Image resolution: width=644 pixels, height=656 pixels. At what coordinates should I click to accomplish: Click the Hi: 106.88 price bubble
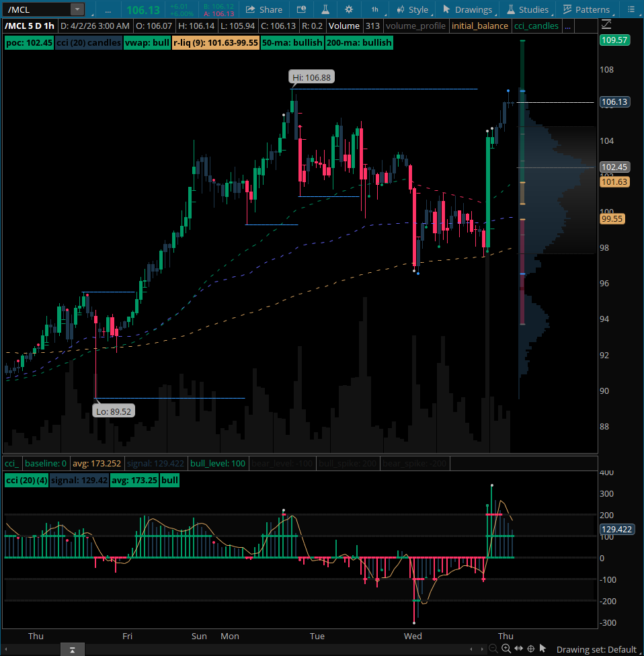[x=311, y=77]
